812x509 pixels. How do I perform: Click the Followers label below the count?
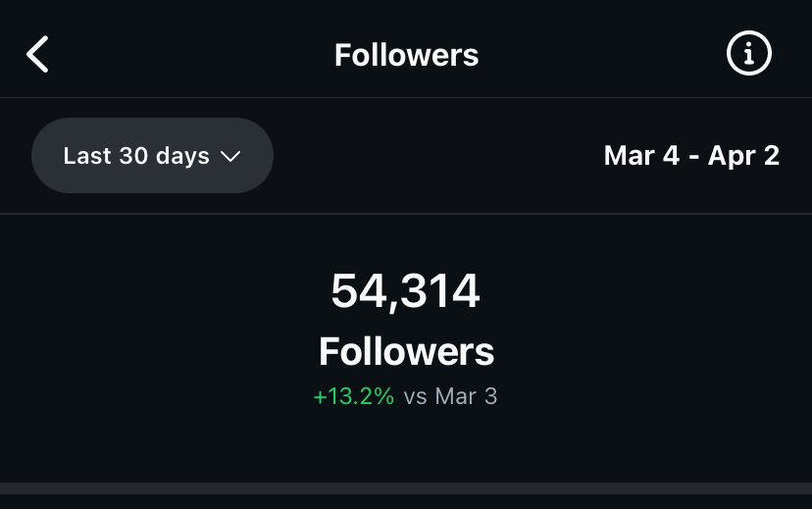406,351
